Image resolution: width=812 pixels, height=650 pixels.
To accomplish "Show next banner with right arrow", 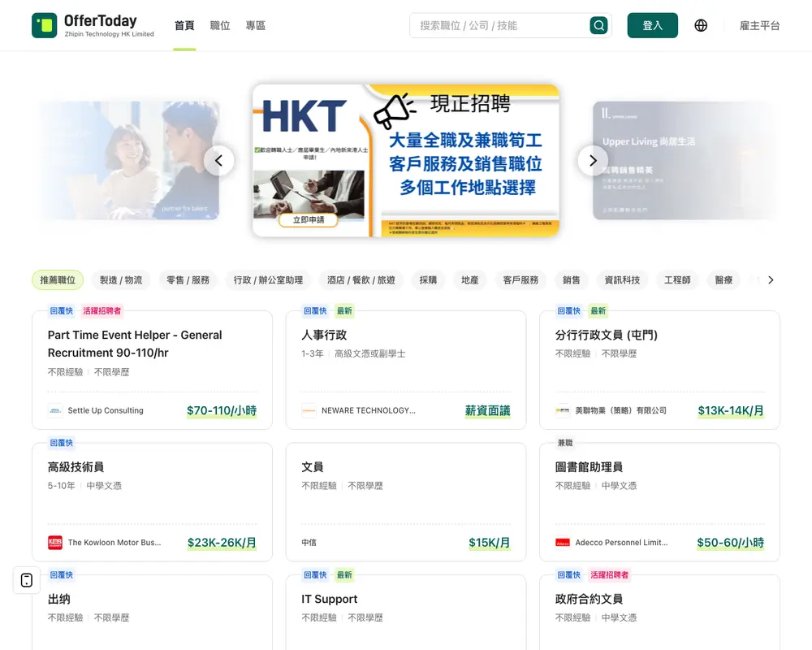I will point(593,161).
